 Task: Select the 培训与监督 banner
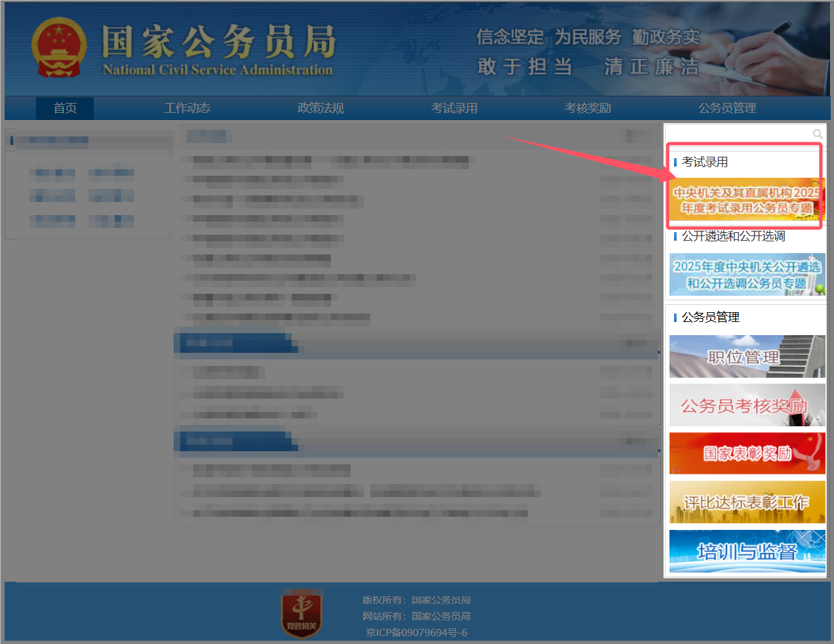point(747,551)
